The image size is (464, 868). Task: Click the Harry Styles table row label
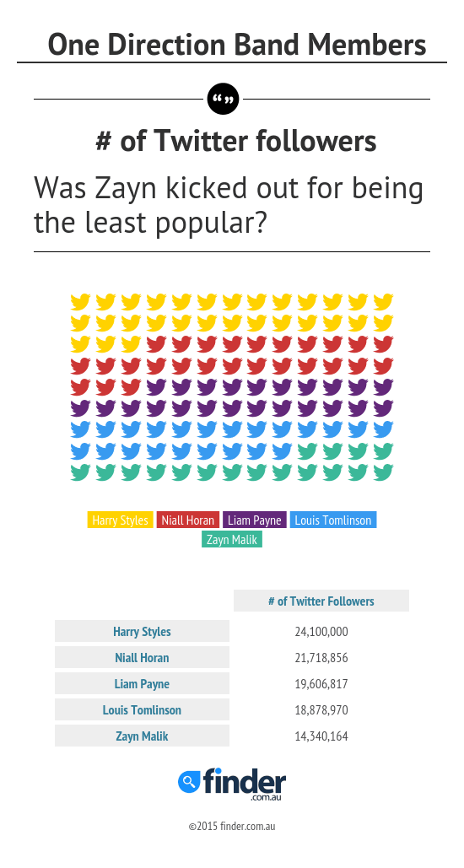142,631
